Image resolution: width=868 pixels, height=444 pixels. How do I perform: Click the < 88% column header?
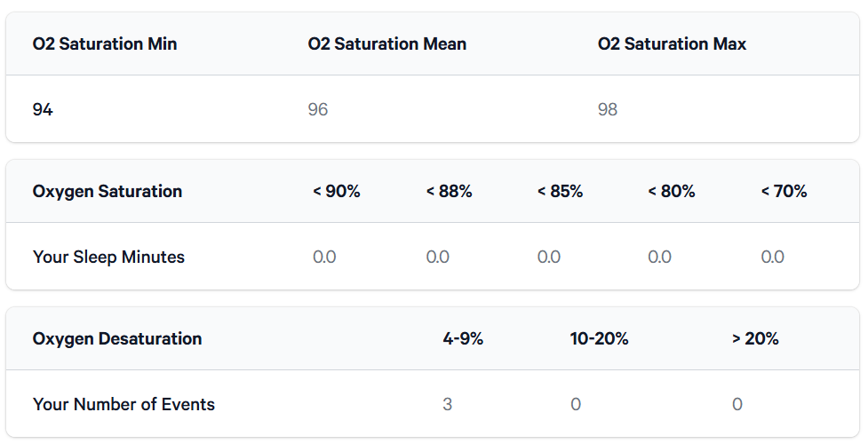pyautogui.click(x=449, y=191)
